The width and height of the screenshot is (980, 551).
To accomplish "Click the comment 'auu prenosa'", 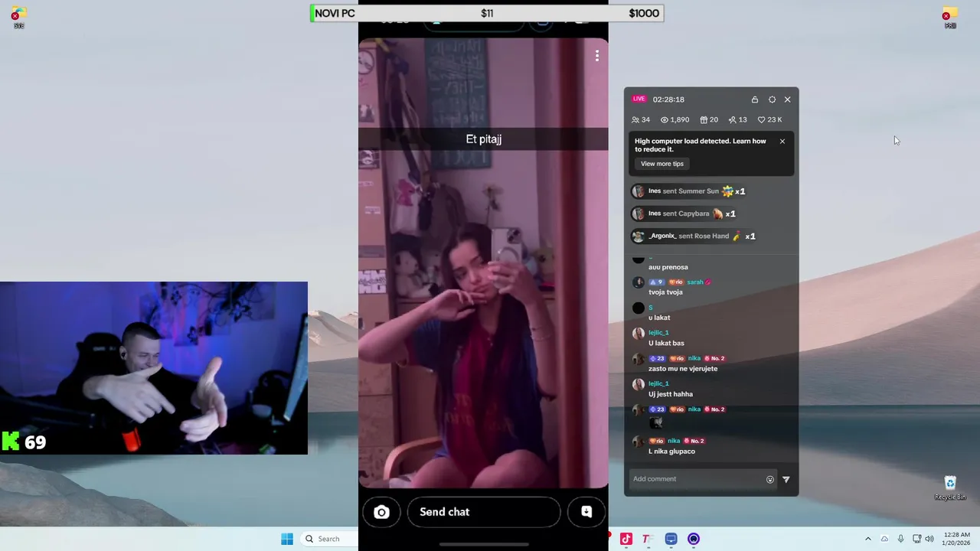I will (x=668, y=267).
